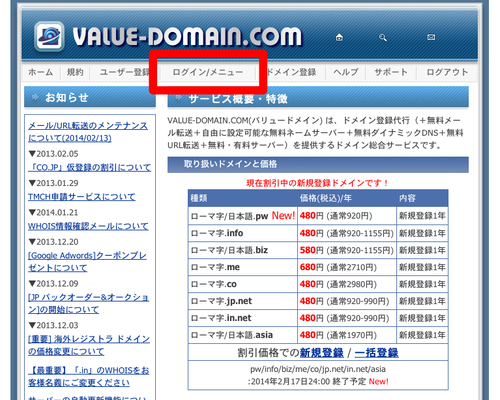The height and width of the screenshot is (400, 500).
Task: Open [Google Adwords]クーポンプレゼント link
Action: [87, 261]
